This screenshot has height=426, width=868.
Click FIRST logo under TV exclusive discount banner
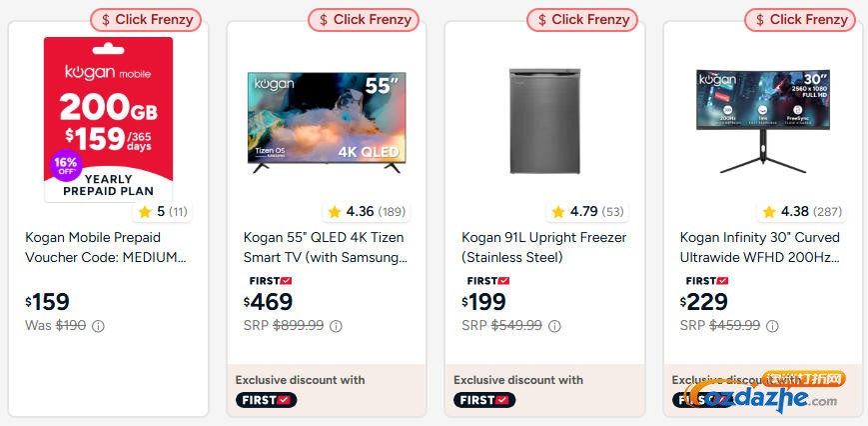click(266, 400)
